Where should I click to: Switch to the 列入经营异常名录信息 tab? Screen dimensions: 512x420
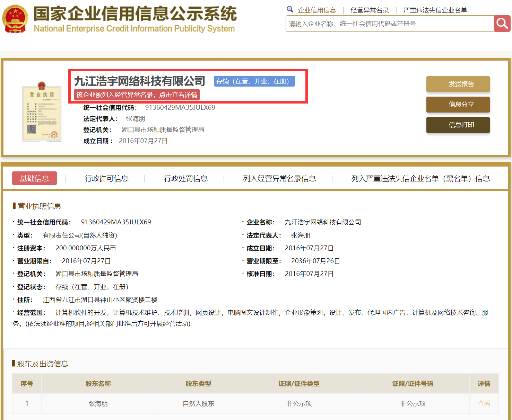(279, 178)
